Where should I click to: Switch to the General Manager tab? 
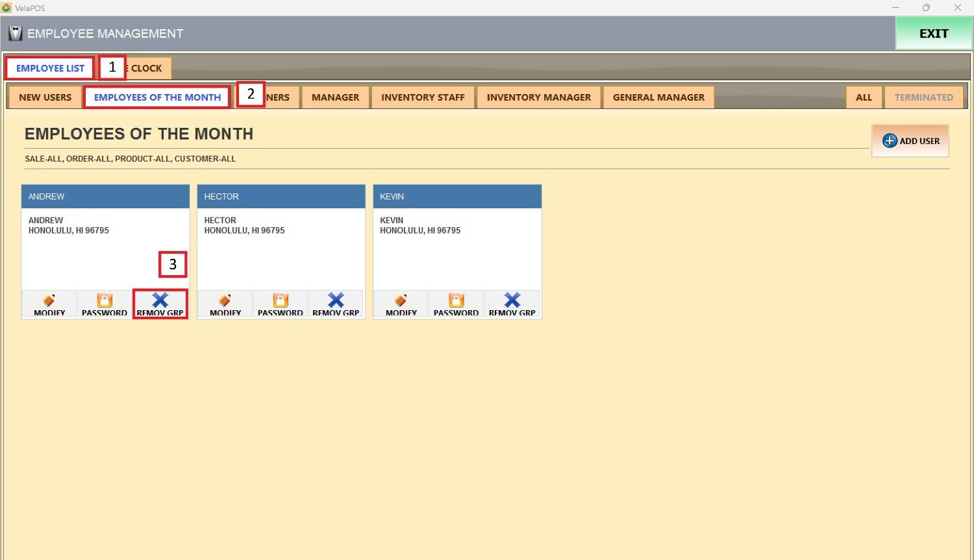[x=658, y=97]
